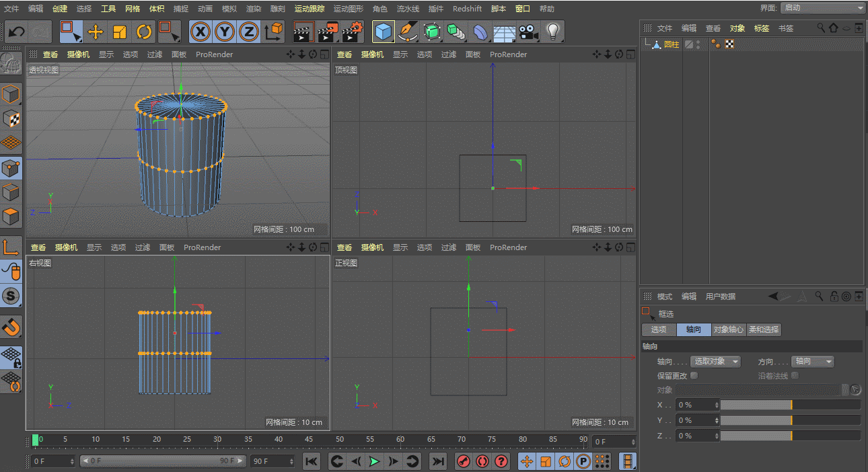
Task: Select the 圆柱 object in the object manager
Action: click(671, 44)
